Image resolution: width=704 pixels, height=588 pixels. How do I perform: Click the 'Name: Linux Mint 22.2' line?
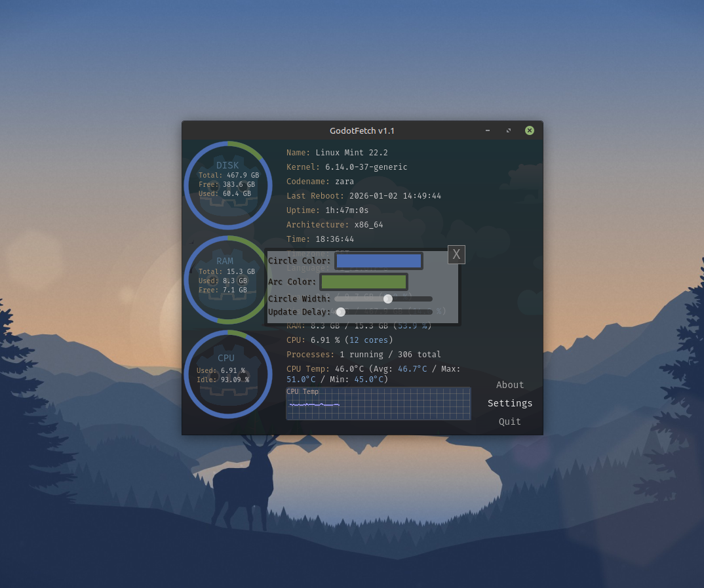337,153
